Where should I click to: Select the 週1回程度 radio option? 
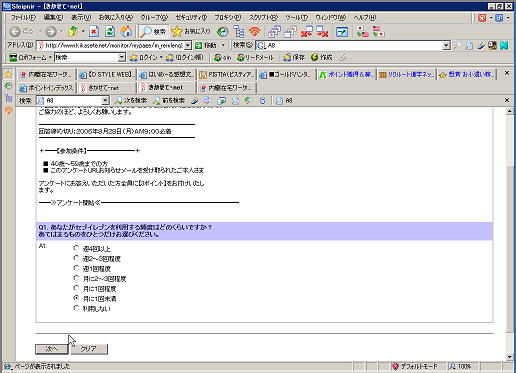tap(76, 268)
